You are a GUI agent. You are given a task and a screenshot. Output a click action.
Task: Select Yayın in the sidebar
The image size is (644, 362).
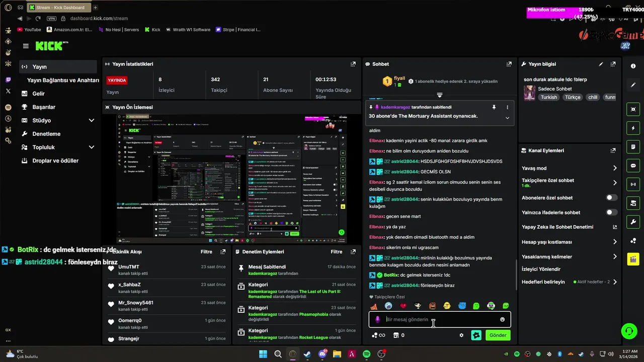coord(58,67)
